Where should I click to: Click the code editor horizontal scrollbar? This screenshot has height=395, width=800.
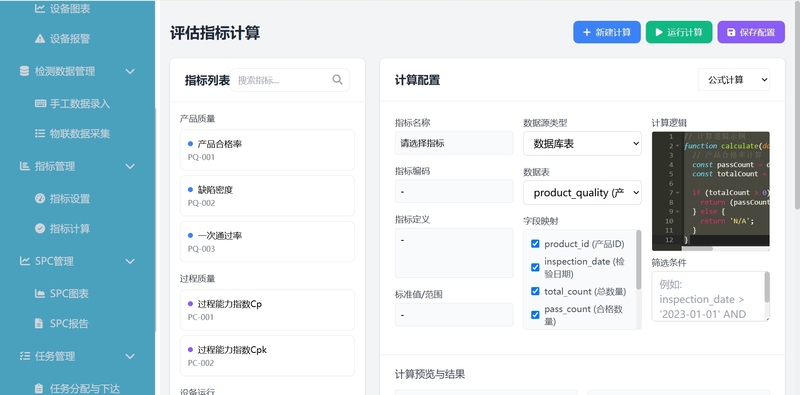pyautogui.click(x=697, y=249)
